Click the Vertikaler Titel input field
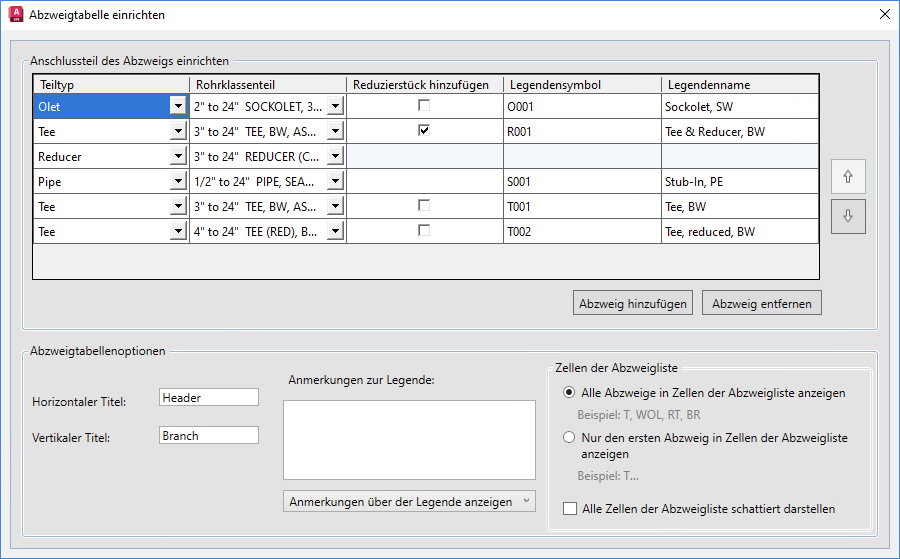Image resolution: width=900 pixels, height=559 pixels. tap(208, 435)
